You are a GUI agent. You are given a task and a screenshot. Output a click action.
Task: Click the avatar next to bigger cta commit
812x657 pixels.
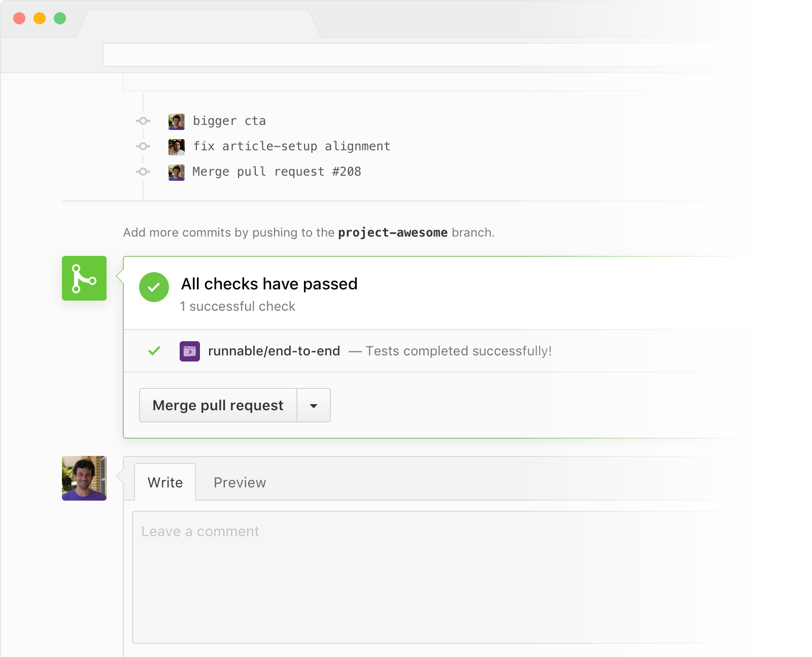[177, 122]
